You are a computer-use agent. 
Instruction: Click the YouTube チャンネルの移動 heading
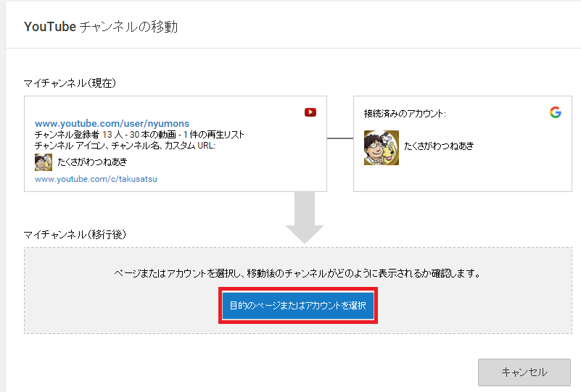(101, 27)
